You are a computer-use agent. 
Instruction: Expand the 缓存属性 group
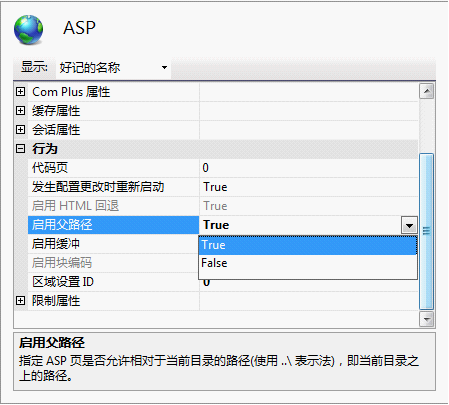20,111
